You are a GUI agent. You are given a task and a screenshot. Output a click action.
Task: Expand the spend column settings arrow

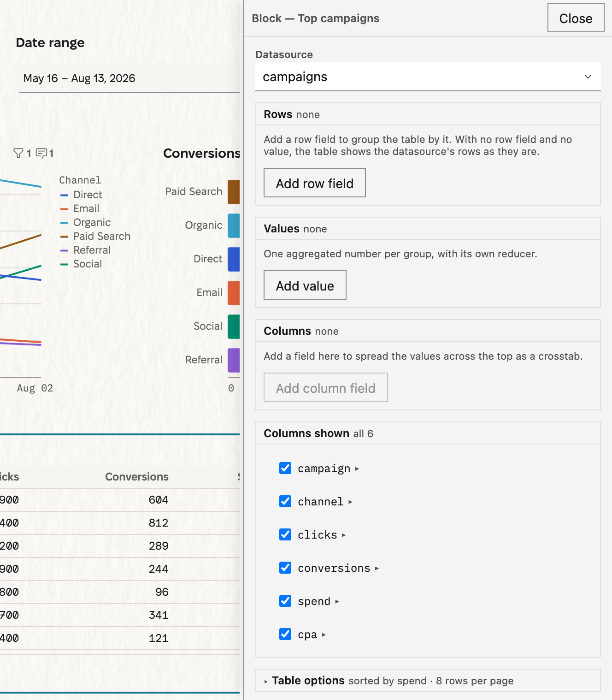click(x=337, y=602)
